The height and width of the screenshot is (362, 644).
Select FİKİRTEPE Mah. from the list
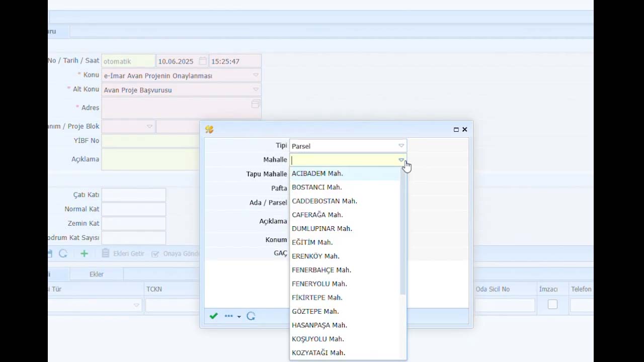coord(345,298)
